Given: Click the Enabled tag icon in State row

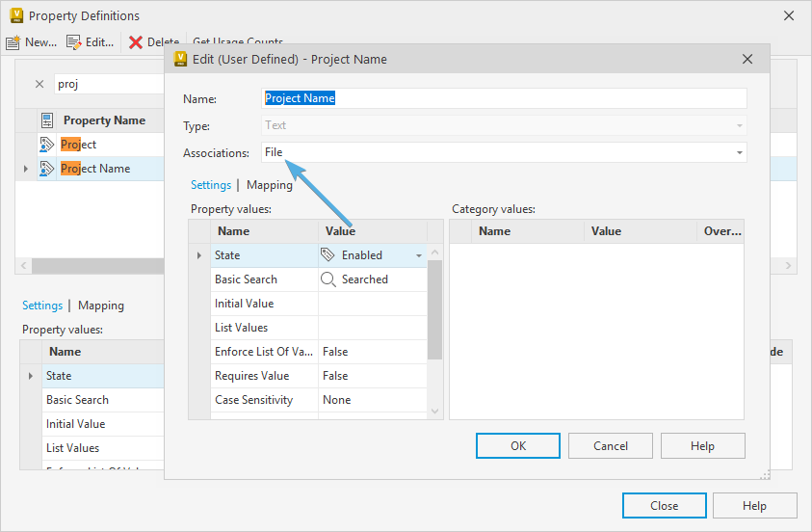Looking at the screenshot, I should (328, 255).
